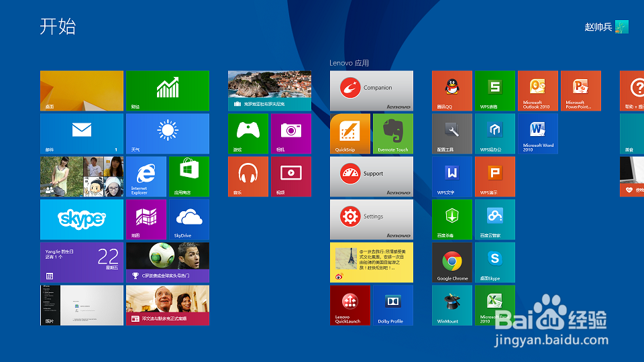
Task: Open the SkyDrive cloud tile
Action: tap(189, 220)
